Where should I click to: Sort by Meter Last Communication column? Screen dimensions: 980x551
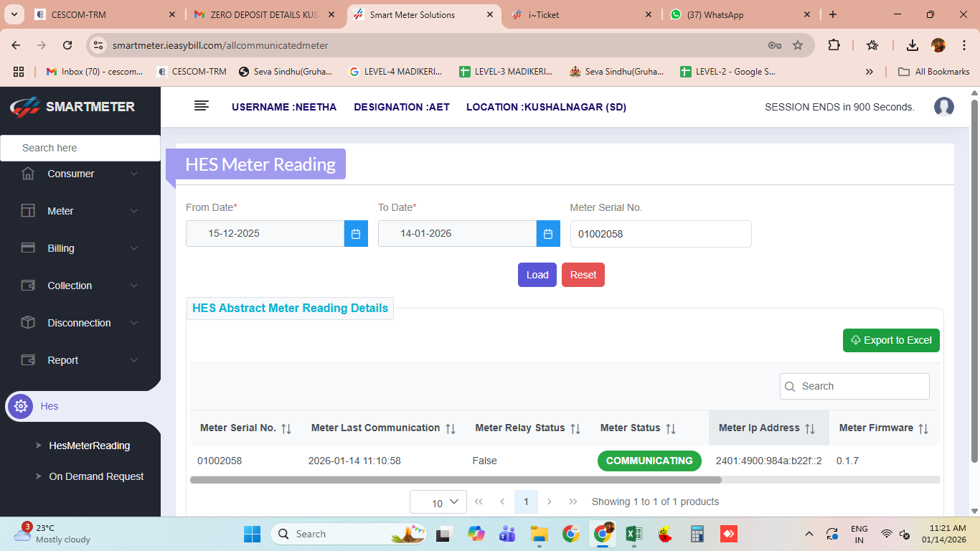451,428
